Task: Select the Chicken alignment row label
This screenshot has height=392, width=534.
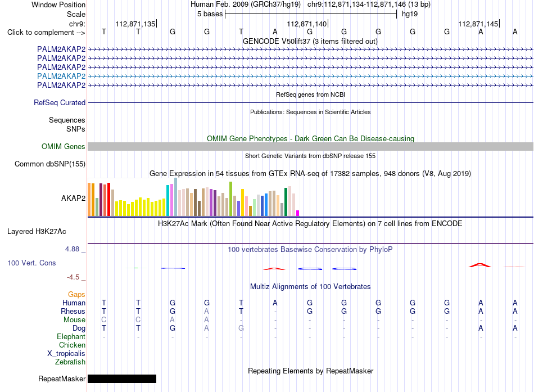Action: [72, 345]
